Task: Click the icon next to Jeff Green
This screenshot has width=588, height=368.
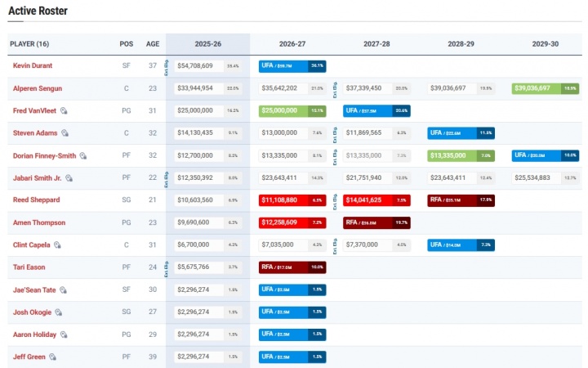Action: [52, 357]
